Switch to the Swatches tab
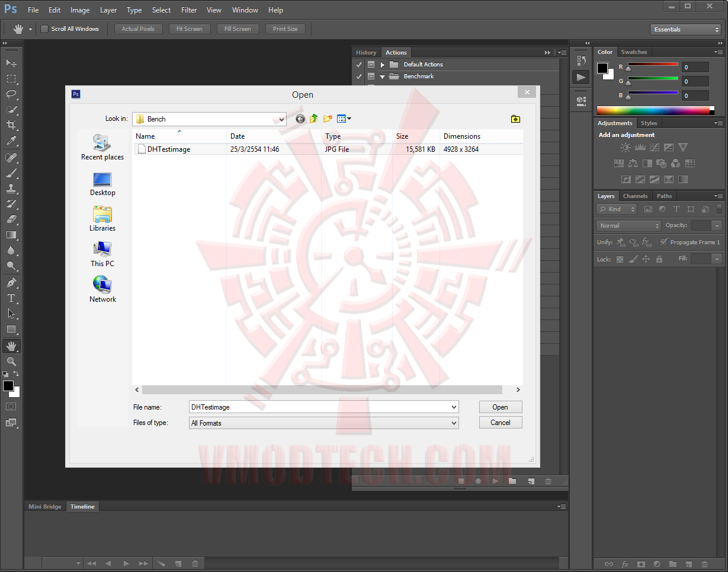The image size is (728, 572). pos(634,52)
